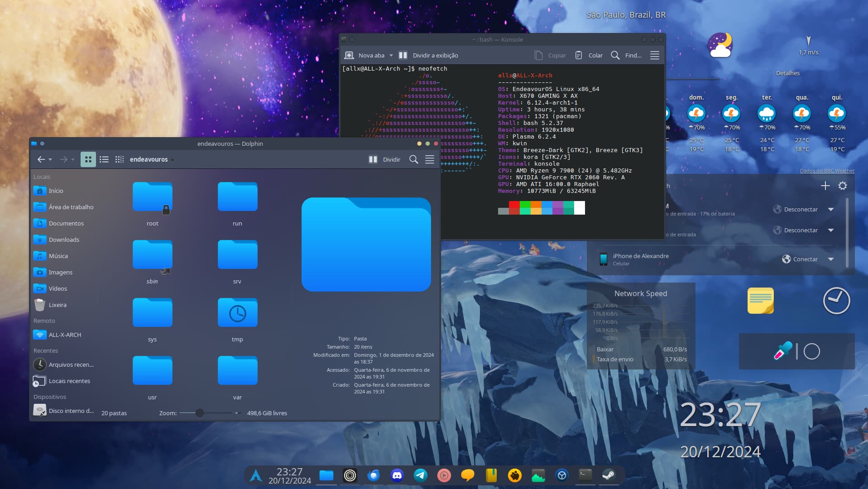Image resolution: width=868 pixels, height=489 pixels.
Task: Expand the Nova aba dropdown arrow
Action: click(x=391, y=55)
